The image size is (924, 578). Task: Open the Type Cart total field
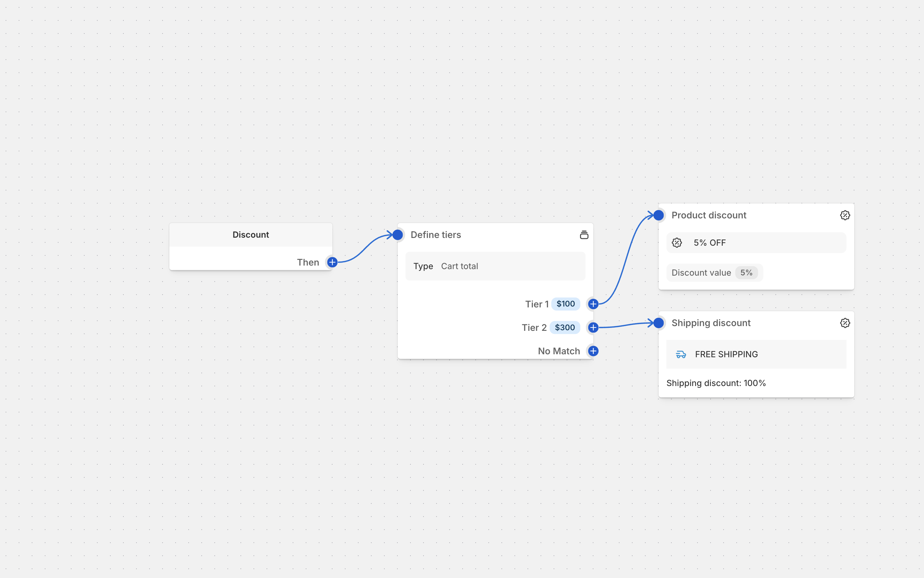point(495,266)
